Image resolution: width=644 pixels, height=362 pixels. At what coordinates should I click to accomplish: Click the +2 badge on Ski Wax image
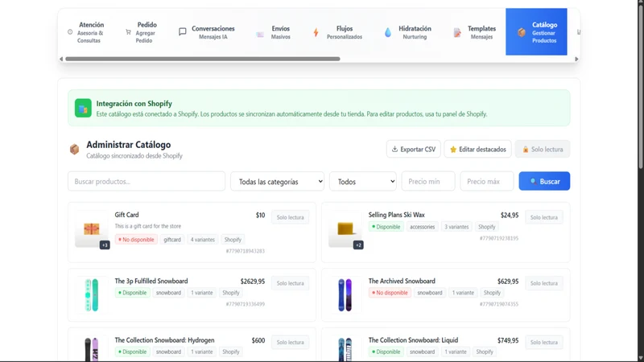coord(358,245)
